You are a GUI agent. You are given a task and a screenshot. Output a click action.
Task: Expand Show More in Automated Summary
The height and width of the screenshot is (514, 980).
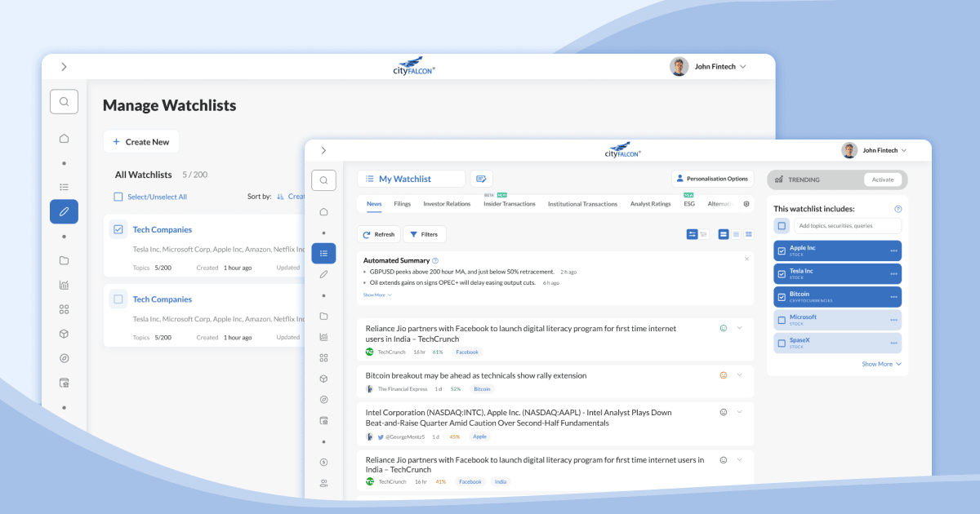(377, 295)
